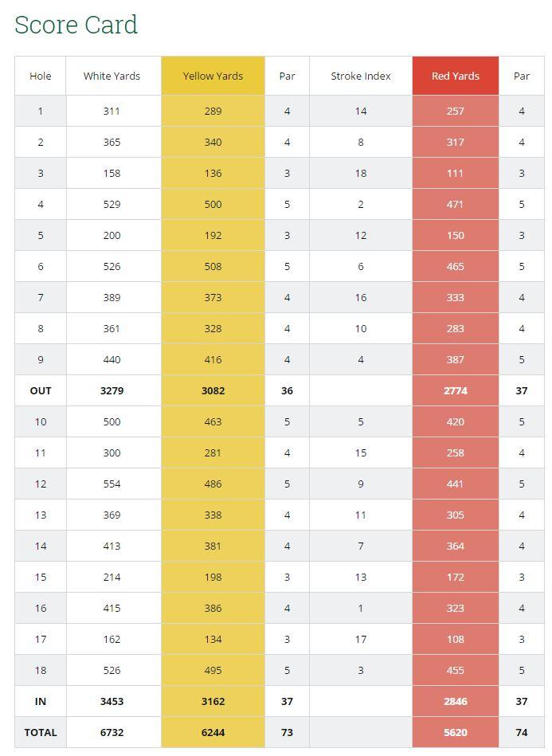
Task: Select IN yellow yards total 3162
Action: point(213,702)
